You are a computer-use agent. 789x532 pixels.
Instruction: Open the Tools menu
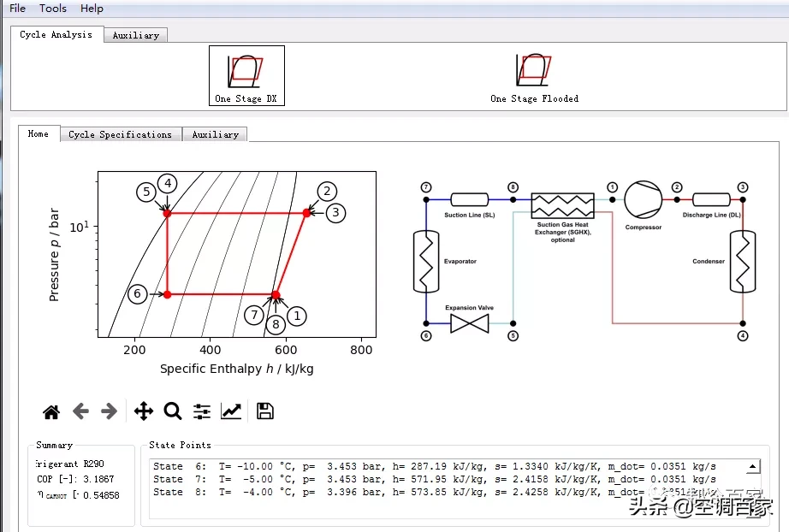click(53, 9)
